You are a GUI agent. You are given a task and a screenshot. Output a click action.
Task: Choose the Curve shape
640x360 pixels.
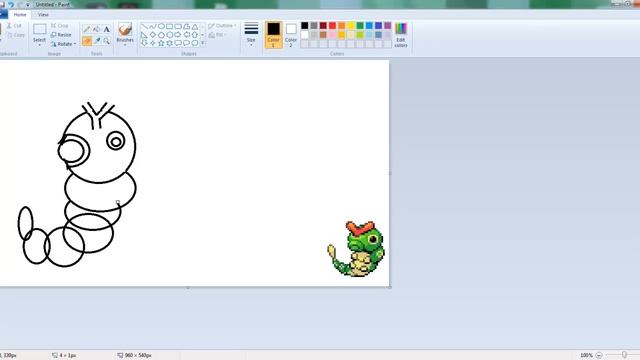[153, 27]
